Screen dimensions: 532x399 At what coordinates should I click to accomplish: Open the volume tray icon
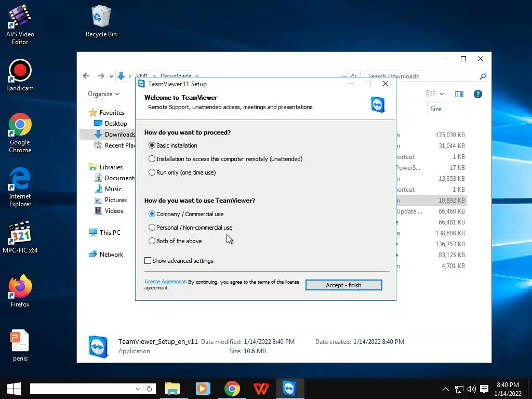pos(472,389)
